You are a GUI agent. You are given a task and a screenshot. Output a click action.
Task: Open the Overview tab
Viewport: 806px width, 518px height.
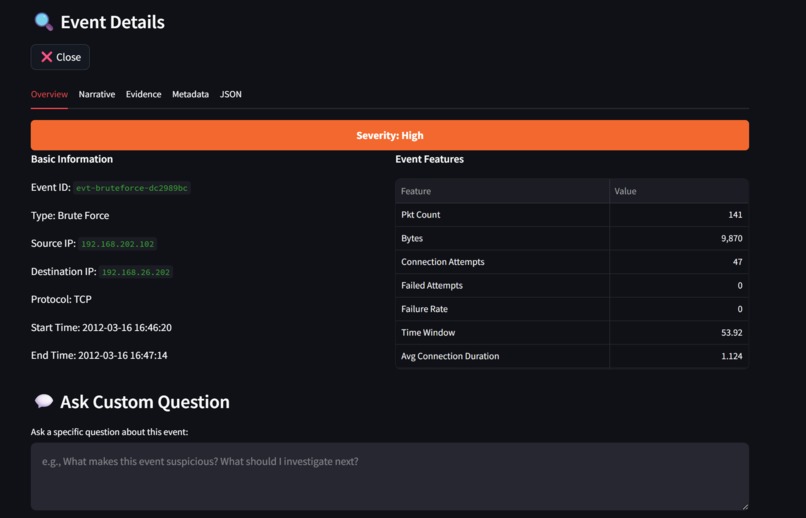pyautogui.click(x=49, y=95)
